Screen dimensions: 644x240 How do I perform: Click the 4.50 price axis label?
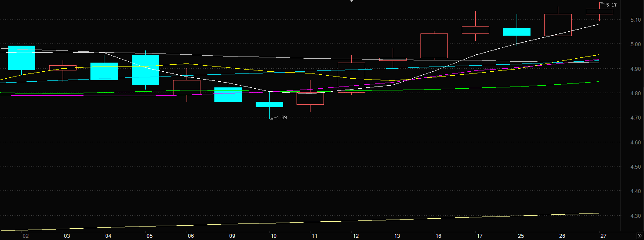(635, 167)
